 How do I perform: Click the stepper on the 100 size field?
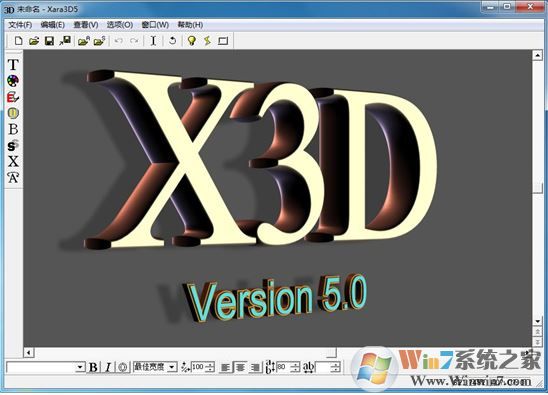click(x=210, y=367)
